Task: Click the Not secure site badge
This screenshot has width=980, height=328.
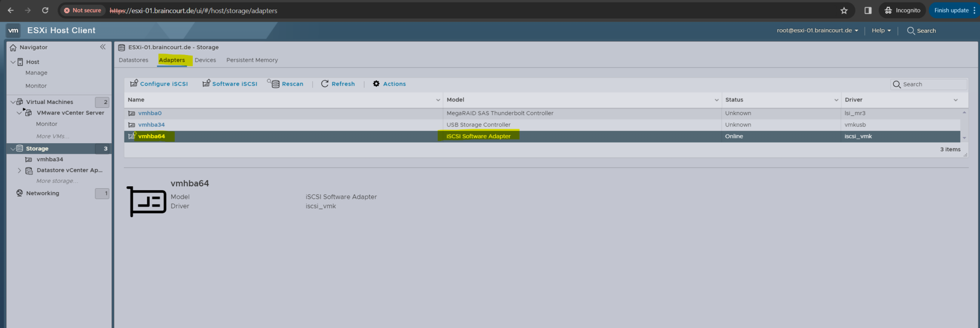Action: 82,10
